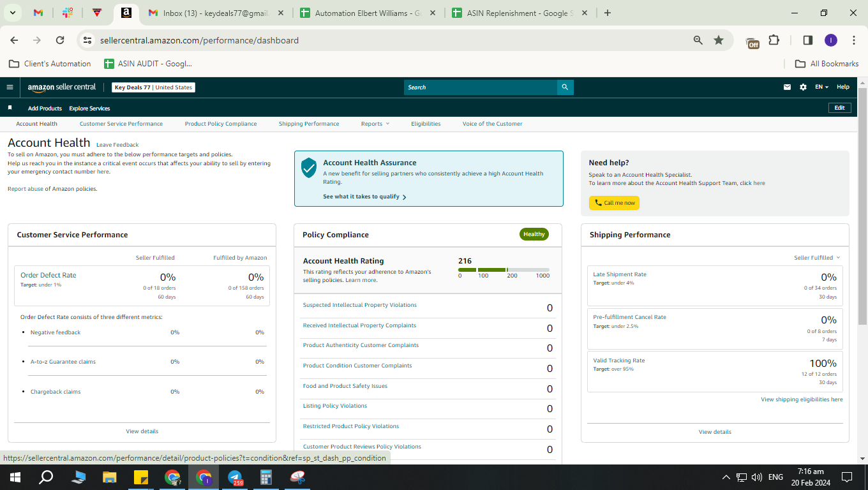This screenshot has height=490, width=868.
Task: Open the Order Defect Rate metric
Action: pos(48,275)
